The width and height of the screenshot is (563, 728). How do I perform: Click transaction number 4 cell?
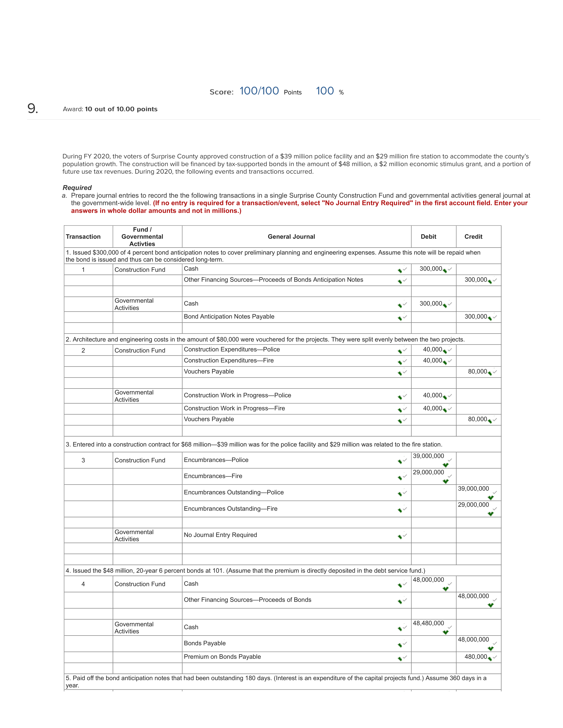[83, 584]
